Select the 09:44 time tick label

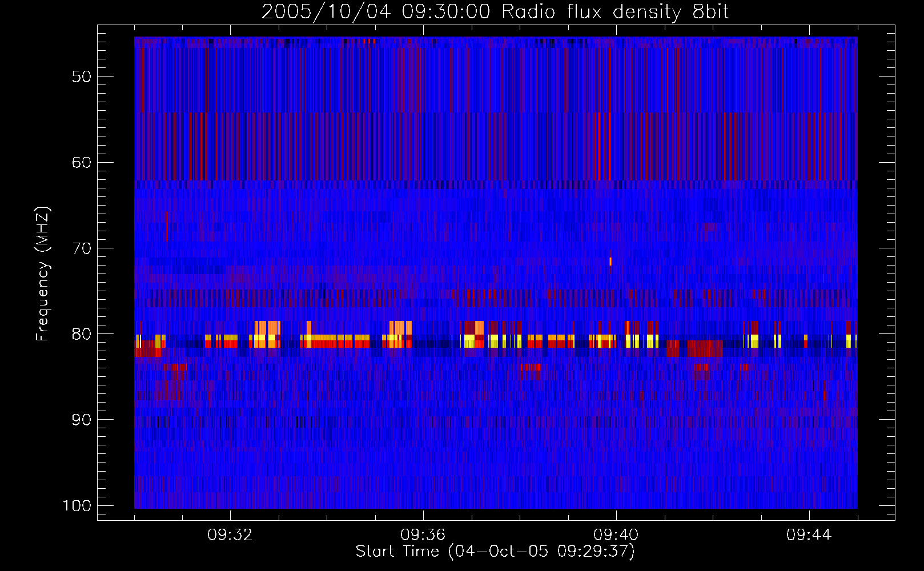809,535
